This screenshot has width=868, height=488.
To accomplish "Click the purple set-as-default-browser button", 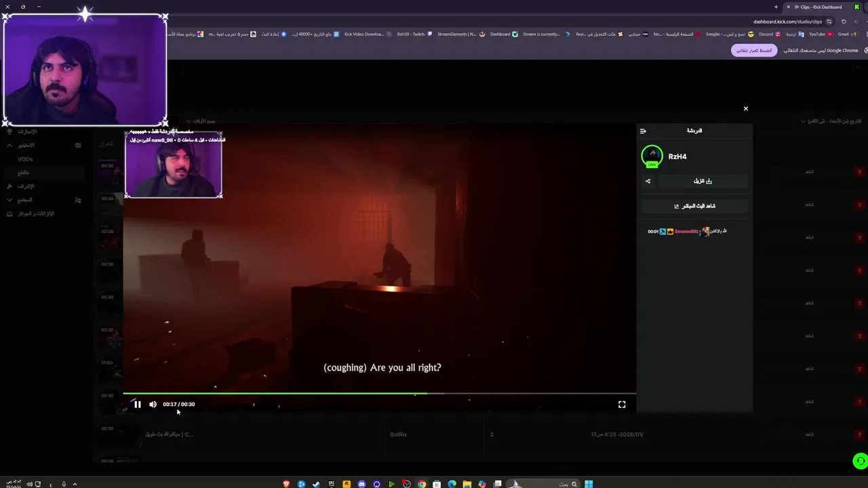I will 753,51.
